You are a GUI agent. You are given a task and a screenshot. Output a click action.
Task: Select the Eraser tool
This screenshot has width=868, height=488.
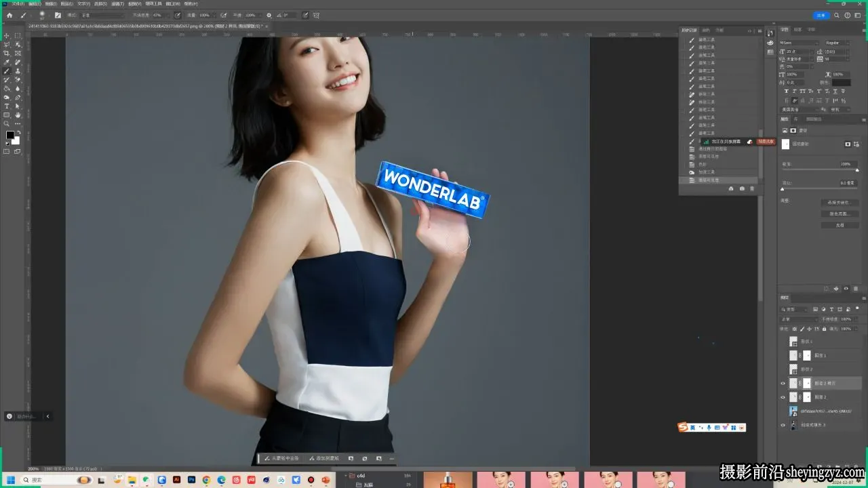(18, 79)
